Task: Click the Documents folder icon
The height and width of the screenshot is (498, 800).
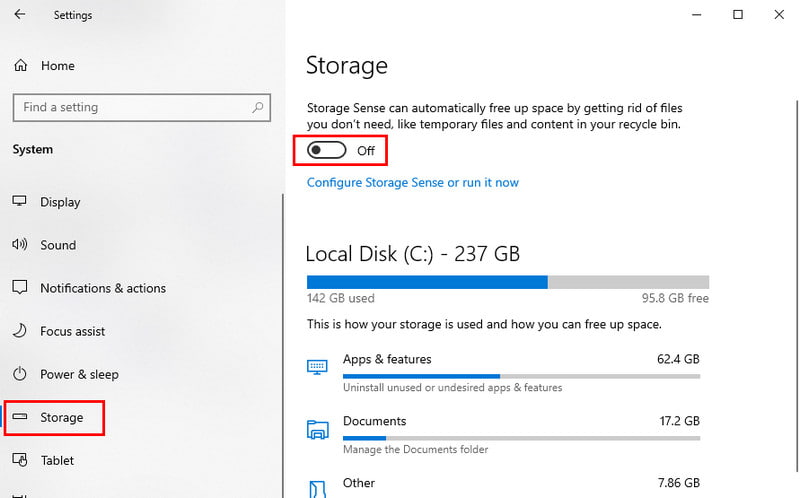Action: (317, 430)
